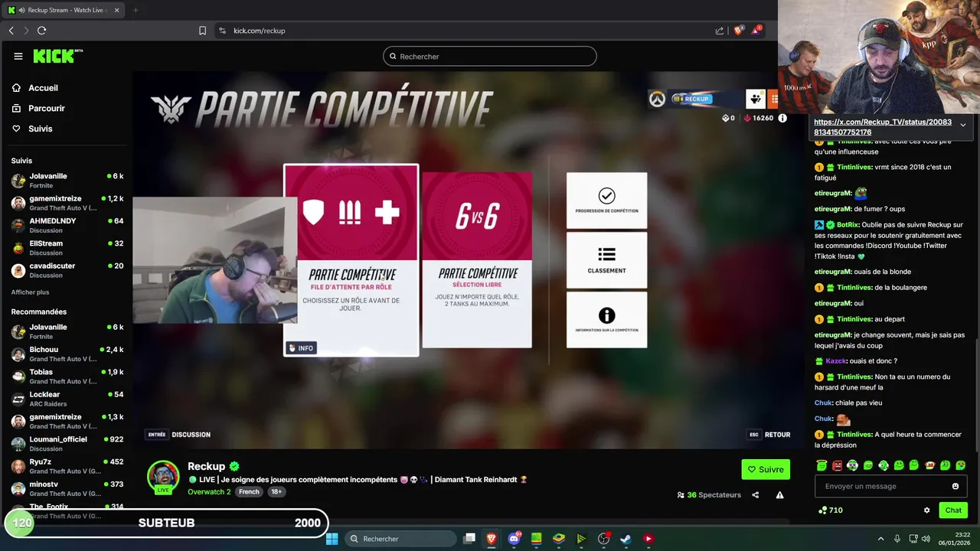
Task: Share the stream icon
Action: 755,495
